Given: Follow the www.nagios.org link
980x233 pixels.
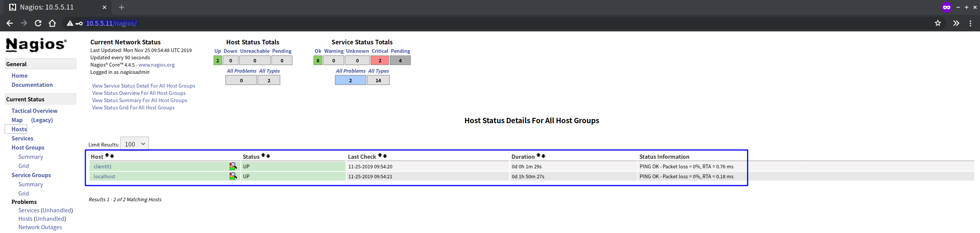Looking at the screenshot, I should tap(156, 65).
